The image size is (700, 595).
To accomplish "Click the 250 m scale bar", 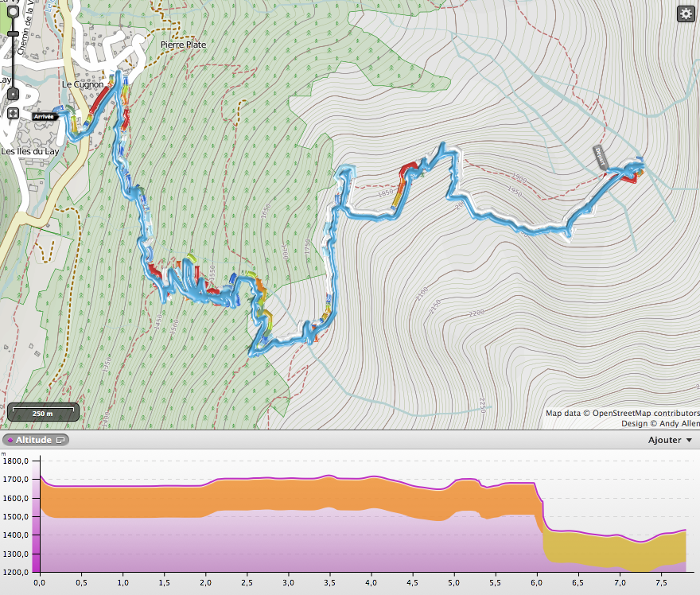I will (x=43, y=413).
